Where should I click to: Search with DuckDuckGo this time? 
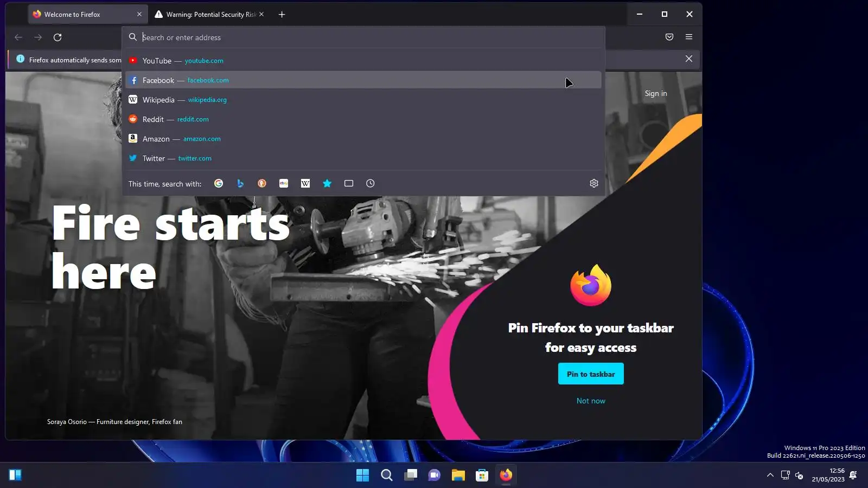[x=262, y=183]
